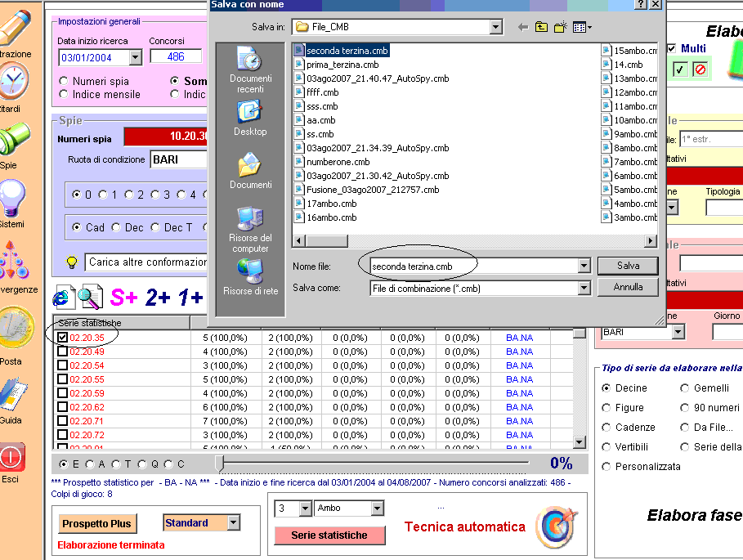743x560 pixels.
Task: Click the Carica altre conformazioni button
Action: tap(146, 262)
